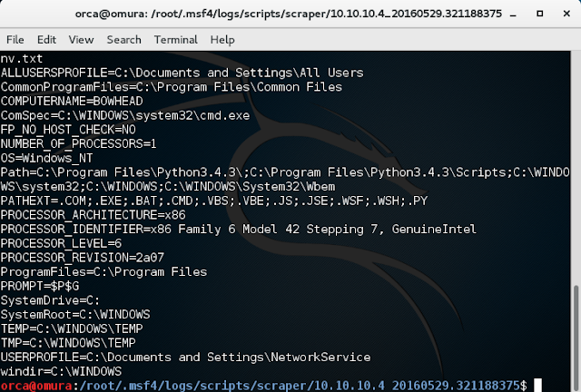Click the red orca@omura prompt text
Viewport: 581px width, 392px height.
36,386
